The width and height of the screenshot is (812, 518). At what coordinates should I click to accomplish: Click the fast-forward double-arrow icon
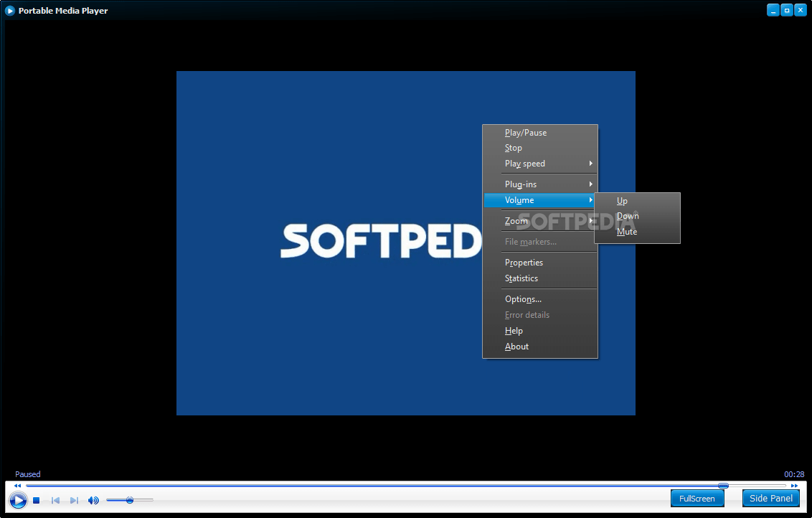click(x=794, y=486)
